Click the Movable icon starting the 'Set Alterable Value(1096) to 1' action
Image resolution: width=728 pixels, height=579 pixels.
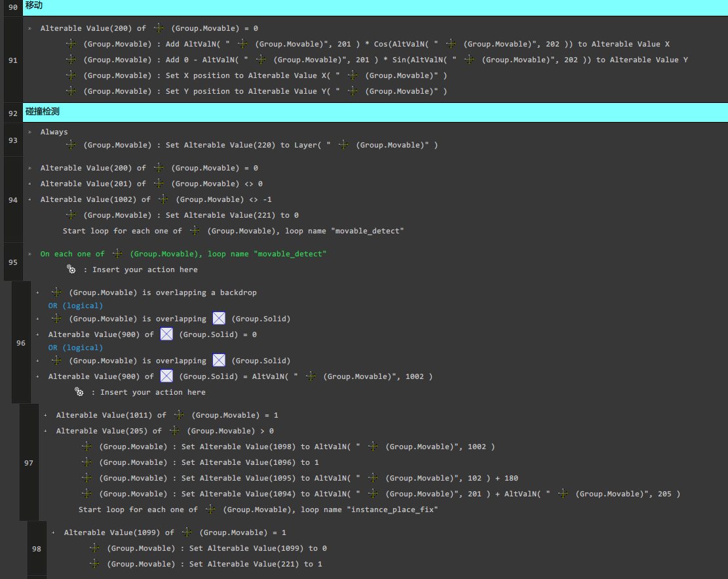pos(87,462)
